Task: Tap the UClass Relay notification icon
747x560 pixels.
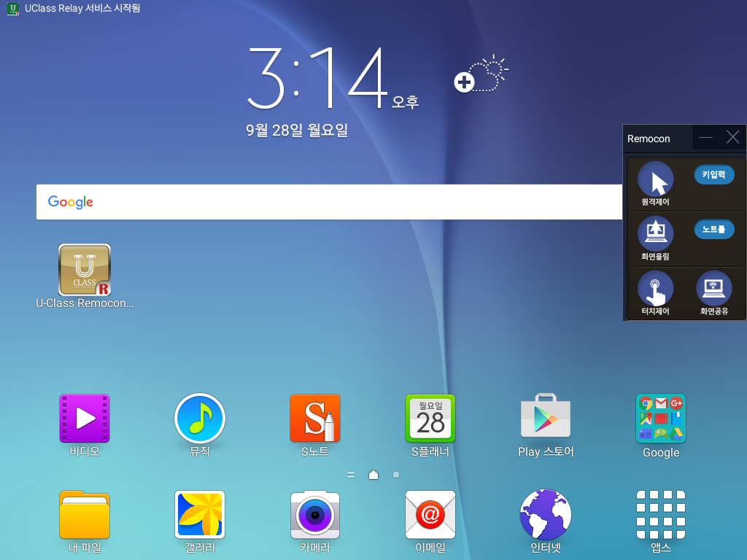Action: coord(13,9)
